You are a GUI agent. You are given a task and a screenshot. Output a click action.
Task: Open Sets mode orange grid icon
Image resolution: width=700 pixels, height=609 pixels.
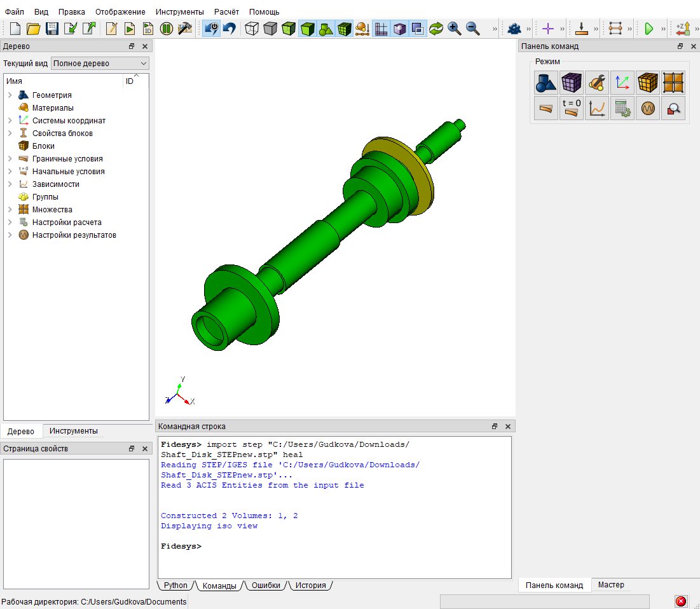(x=673, y=83)
